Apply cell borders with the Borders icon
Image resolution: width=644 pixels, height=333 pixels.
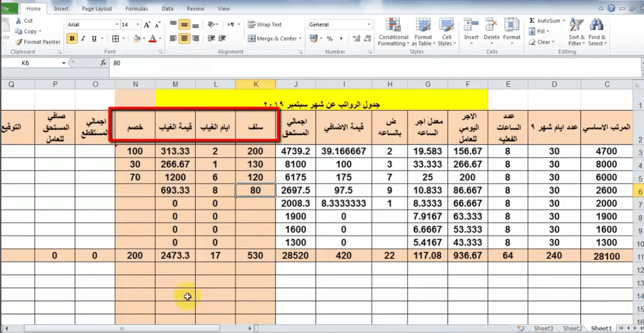point(116,38)
